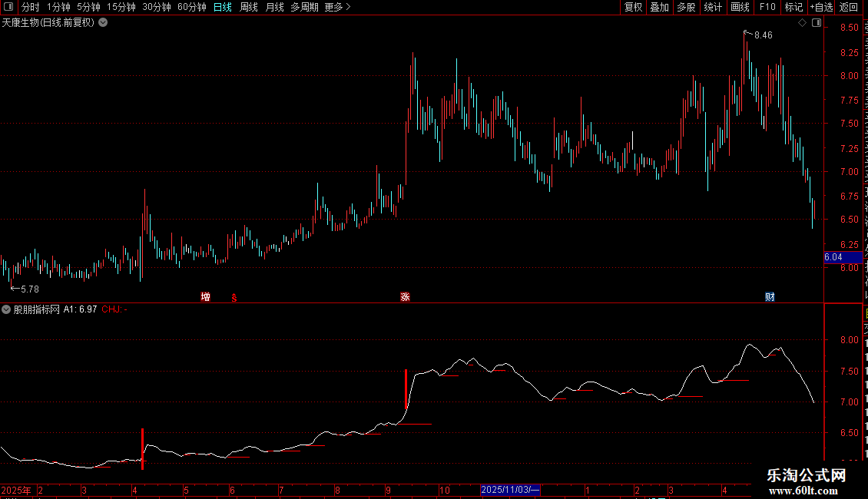Screen dimensions: 868x499
Task: Click the 复权 button
Action: [633, 7]
